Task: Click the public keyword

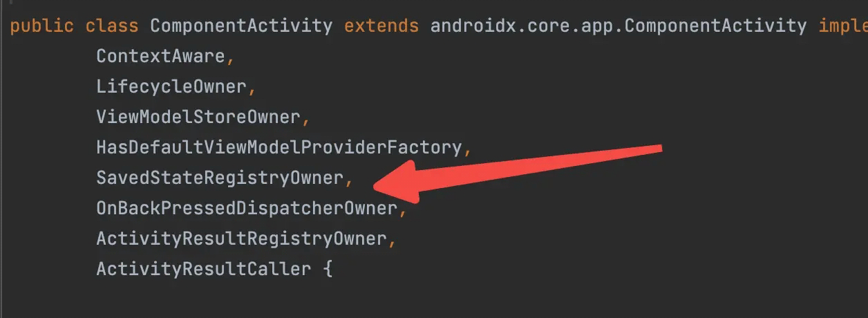Action: point(41,26)
